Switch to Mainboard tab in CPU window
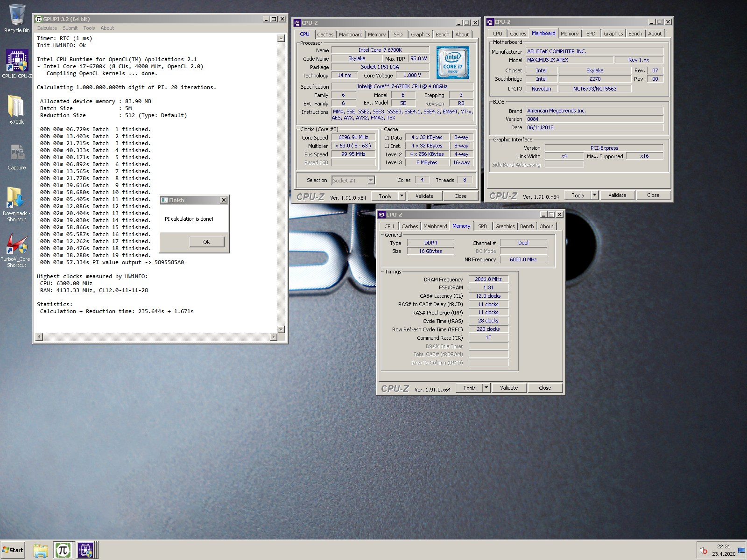The image size is (747, 560). [x=351, y=35]
